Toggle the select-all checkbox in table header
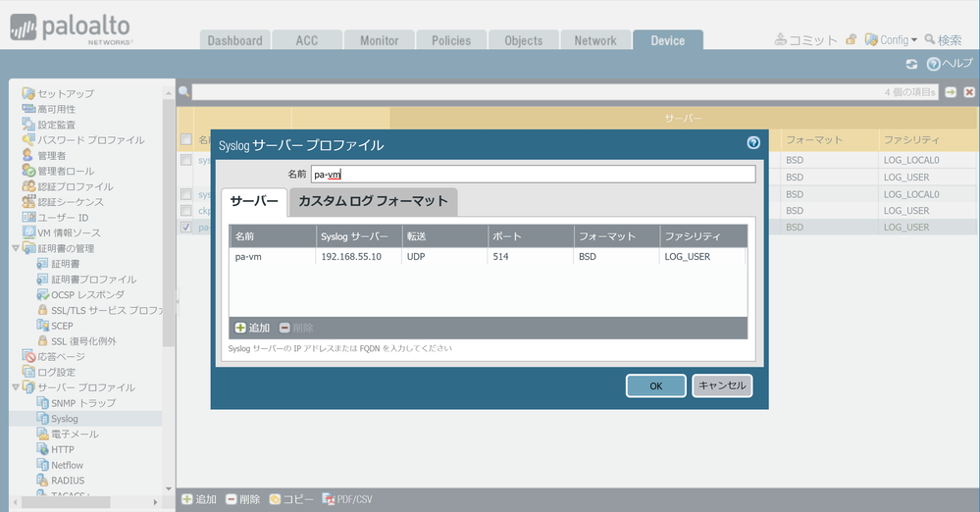Viewport: 980px width, 512px height. click(186, 140)
